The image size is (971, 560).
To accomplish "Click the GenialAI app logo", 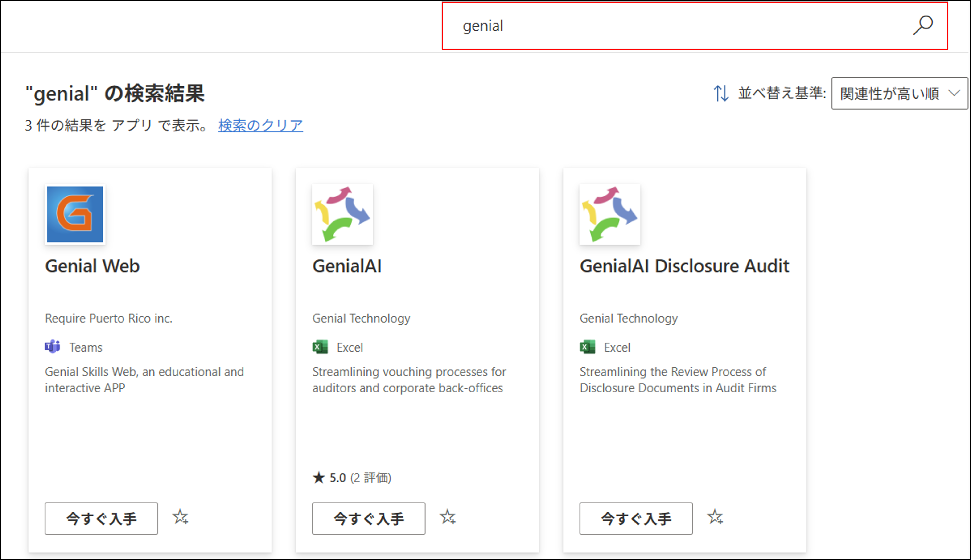I will (x=342, y=214).
